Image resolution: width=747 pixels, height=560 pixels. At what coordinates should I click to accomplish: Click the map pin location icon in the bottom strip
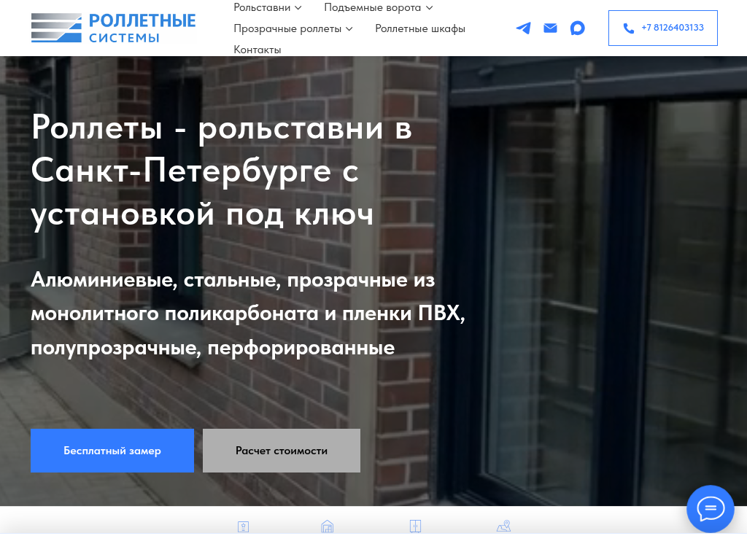[x=503, y=526]
